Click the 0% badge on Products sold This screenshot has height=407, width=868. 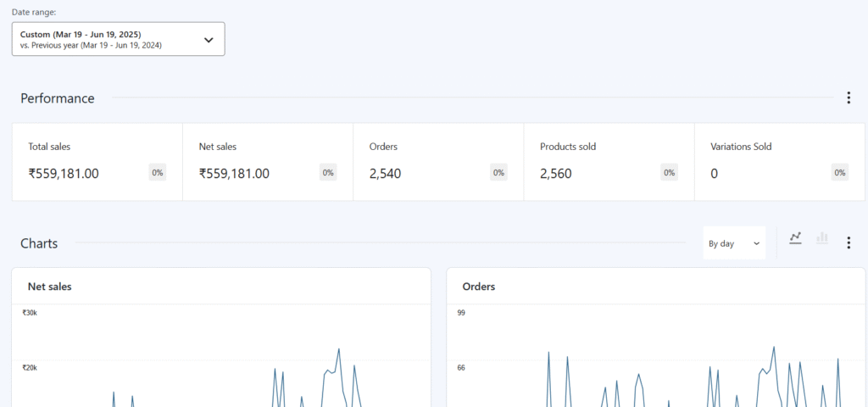[670, 173]
